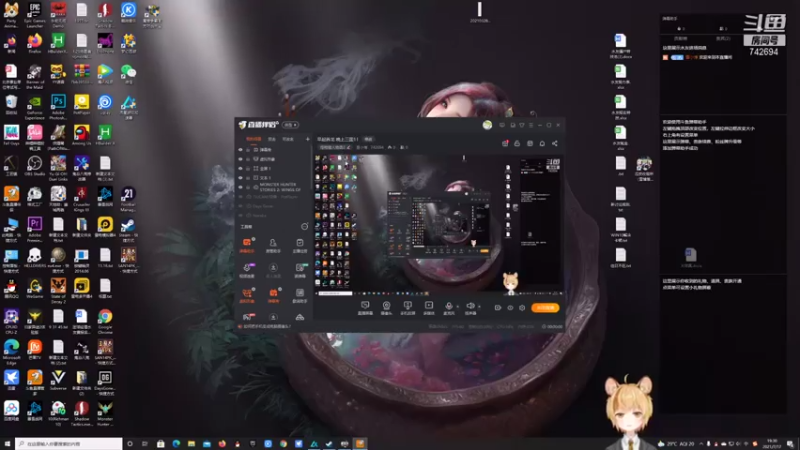Open Football Manager 21 desktop shortcut
Image resolution: width=800 pixels, height=450 pixels.
[129, 199]
